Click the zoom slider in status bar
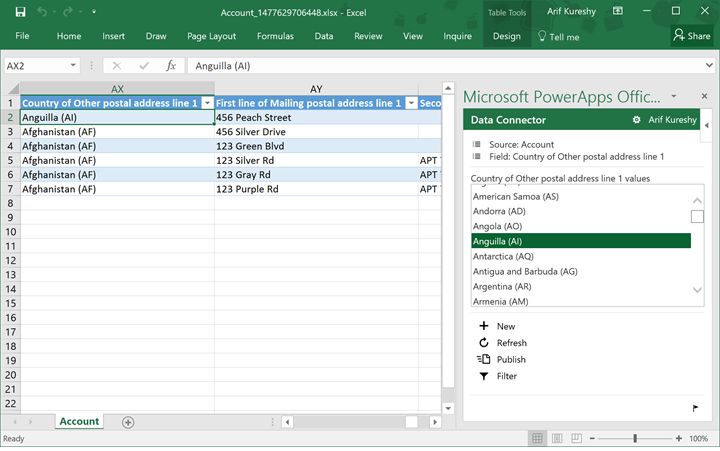 635,439
